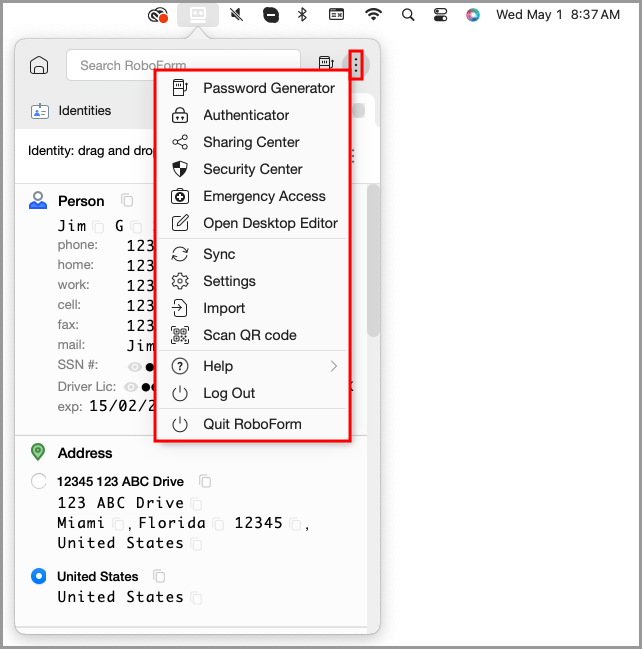Screen dimensions: 642x649
Task: Copy country under 123 ABC Drive address
Action: pos(197,544)
